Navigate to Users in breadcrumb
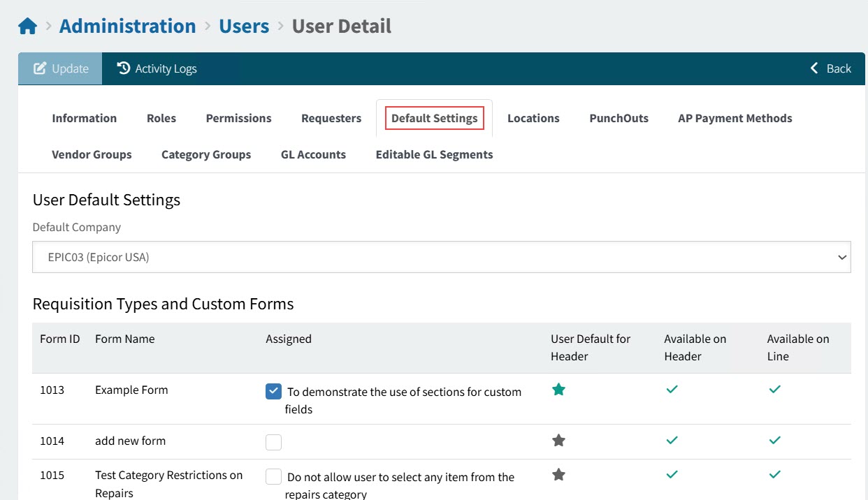 click(x=244, y=27)
